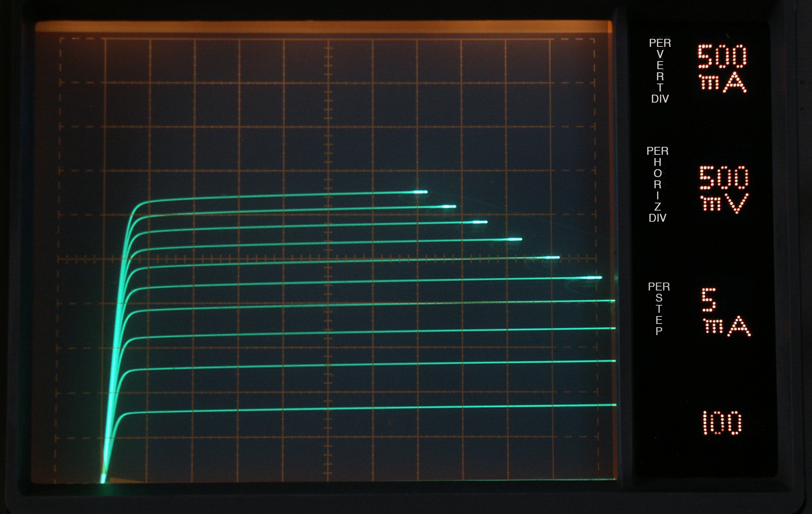Click the bright endpoint of the third curve from top
812x514 pixels.
480,222
